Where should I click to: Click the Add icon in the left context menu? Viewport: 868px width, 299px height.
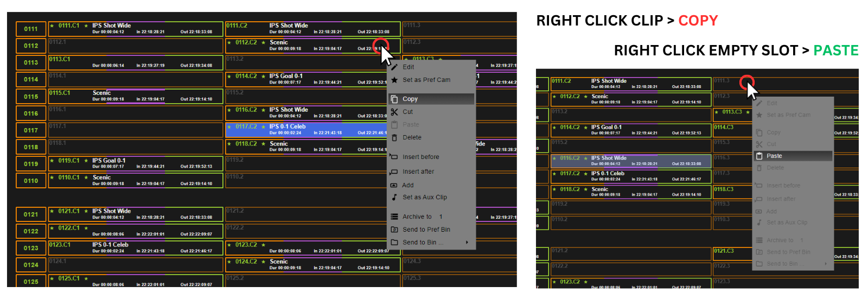tap(394, 185)
